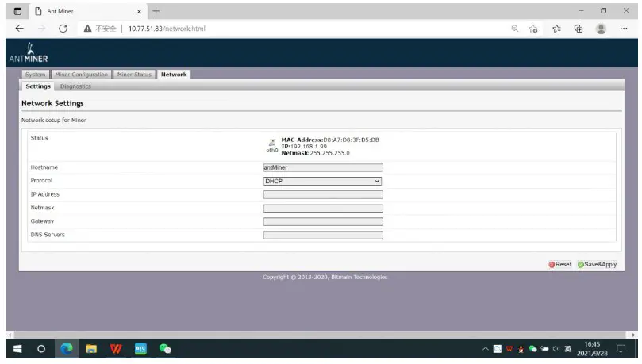Screen dimensions: 642x364
Task: Open the browser favorites list
Action: tap(556, 29)
